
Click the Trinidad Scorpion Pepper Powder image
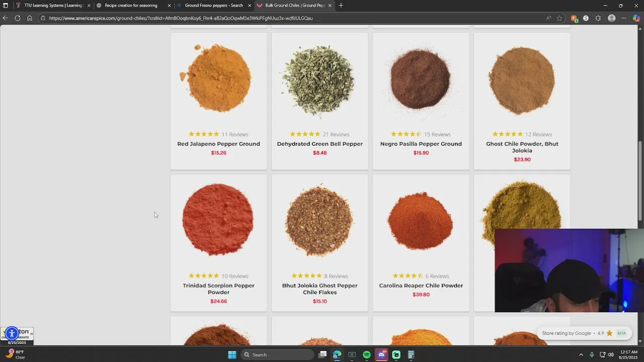[x=218, y=219]
